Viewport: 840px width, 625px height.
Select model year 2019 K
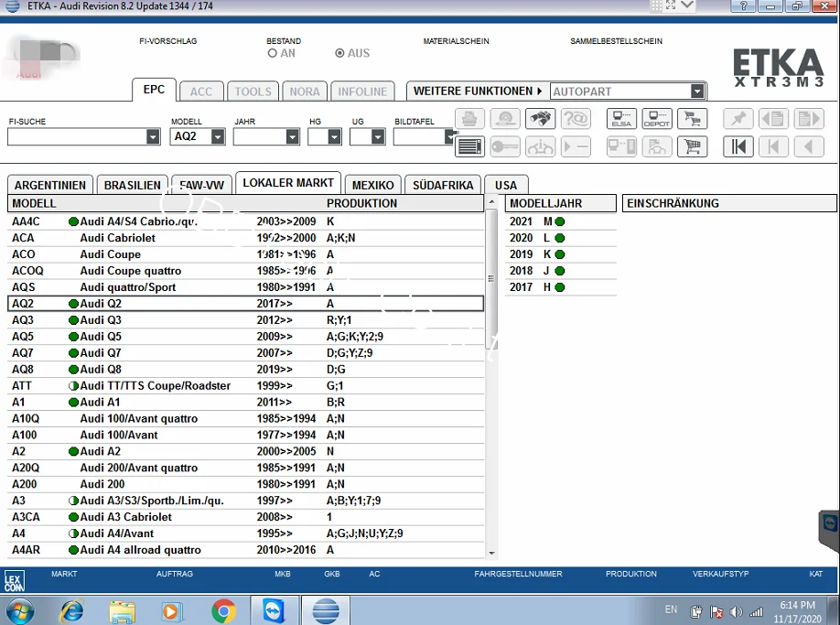click(x=560, y=254)
